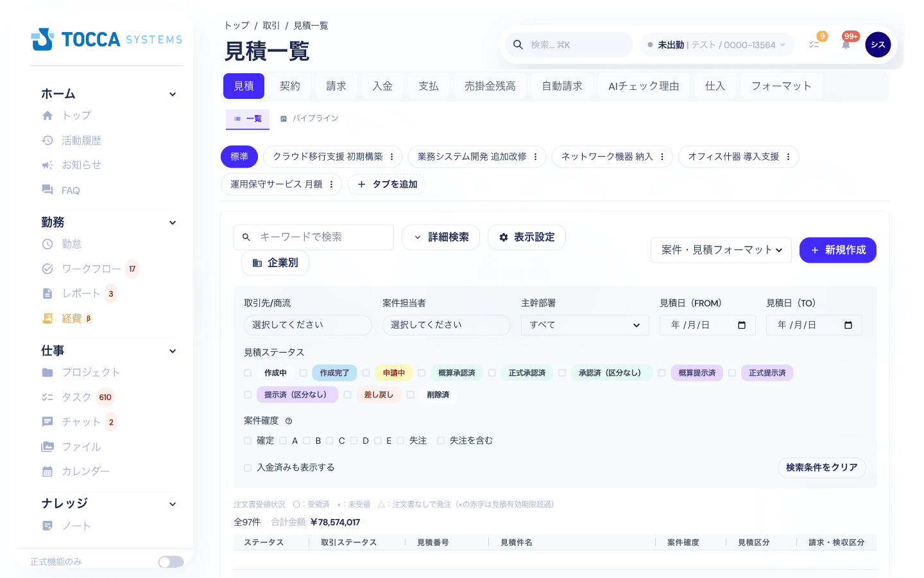Click the タブを追加 button
924x578 pixels.
387,184
